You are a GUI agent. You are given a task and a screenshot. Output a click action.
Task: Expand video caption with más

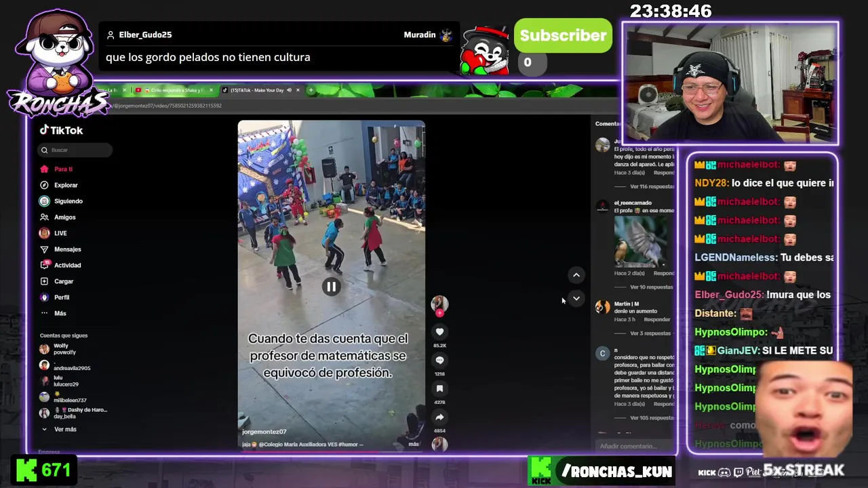click(x=414, y=444)
